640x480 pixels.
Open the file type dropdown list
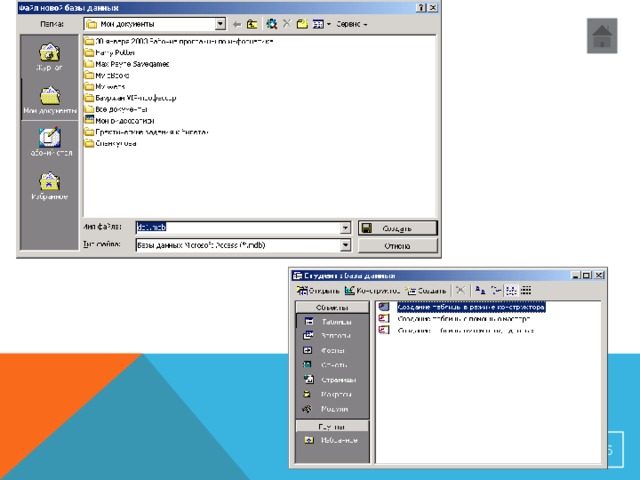pos(346,244)
